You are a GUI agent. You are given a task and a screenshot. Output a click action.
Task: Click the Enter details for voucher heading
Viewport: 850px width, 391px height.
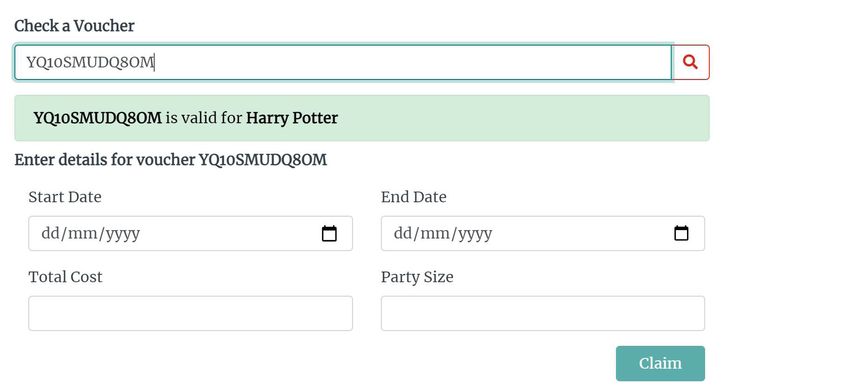pyautogui.click(x=170, y=160)
